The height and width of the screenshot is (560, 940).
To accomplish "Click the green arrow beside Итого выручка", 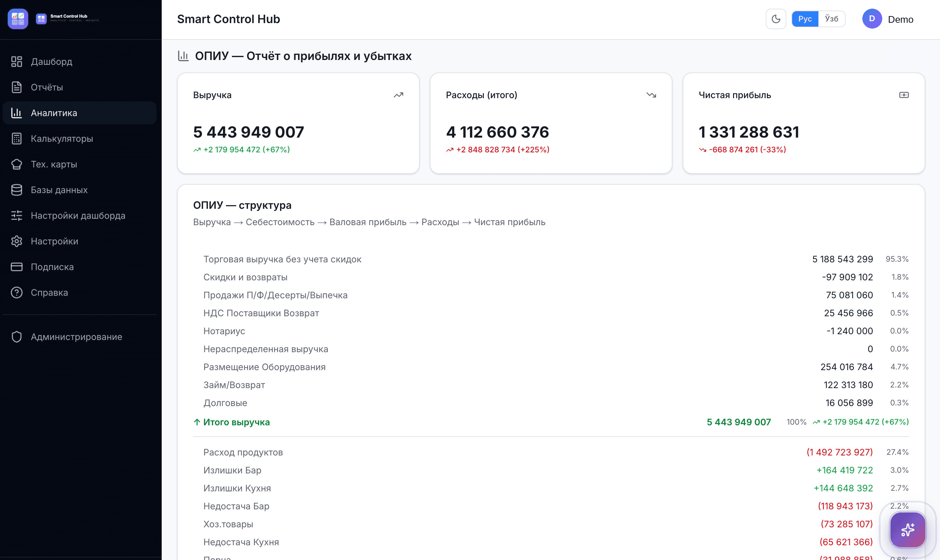I will (x=197, y=422).
